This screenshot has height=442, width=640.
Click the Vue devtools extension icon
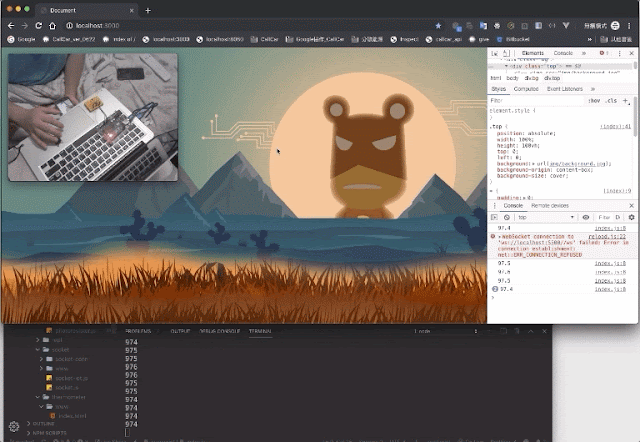[x=566, y=26]
